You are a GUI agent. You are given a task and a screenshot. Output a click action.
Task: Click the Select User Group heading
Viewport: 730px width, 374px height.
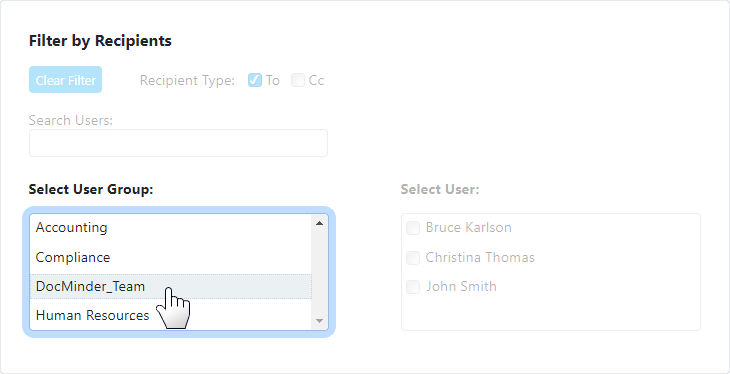[x=91, y=190]
